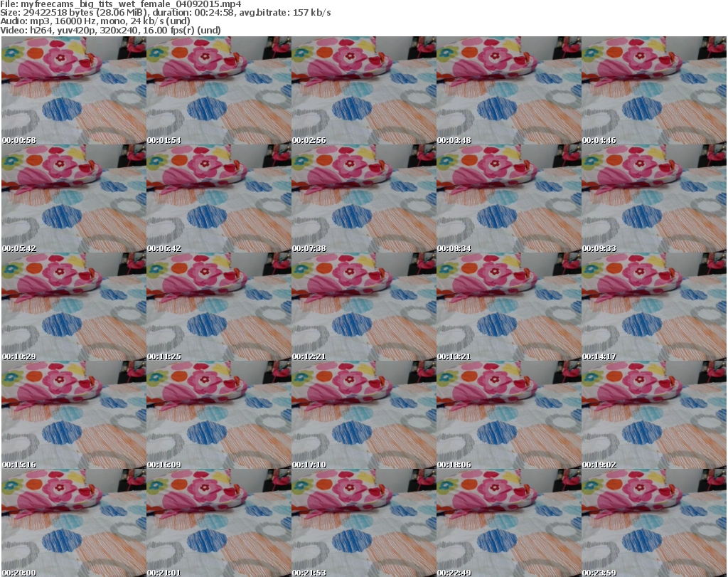
Task: Choose the 00:12:21 video frame
Action: (363, 307)
